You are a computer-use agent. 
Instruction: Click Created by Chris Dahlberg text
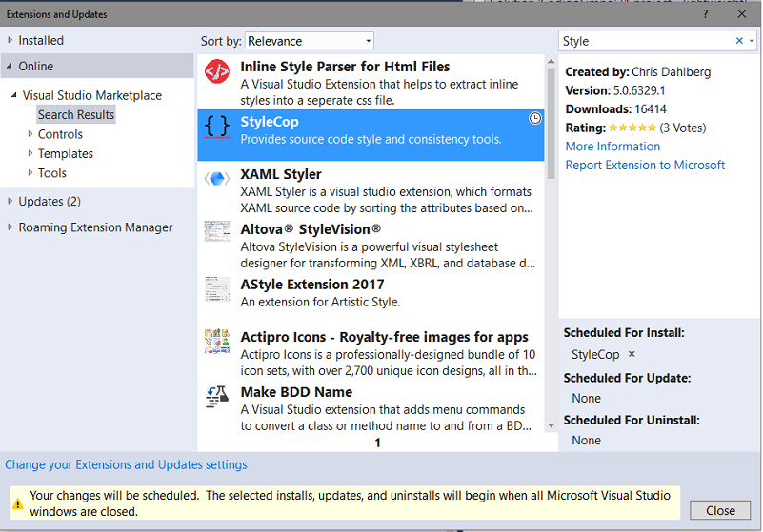[x=638, y=72]
